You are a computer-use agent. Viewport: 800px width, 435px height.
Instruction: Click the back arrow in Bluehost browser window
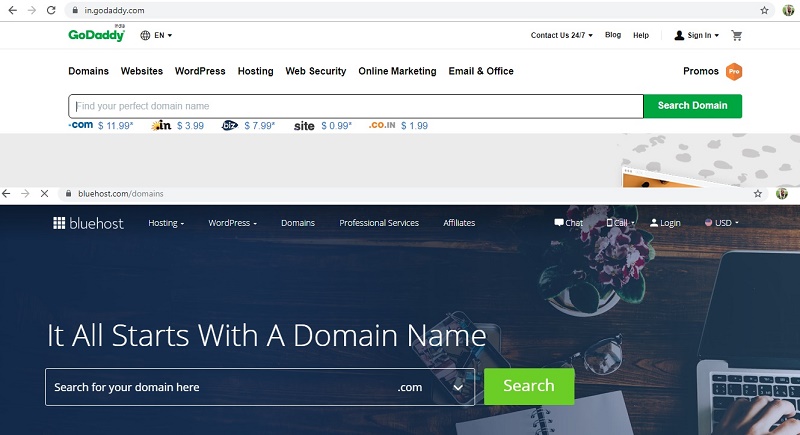[6, 194]
